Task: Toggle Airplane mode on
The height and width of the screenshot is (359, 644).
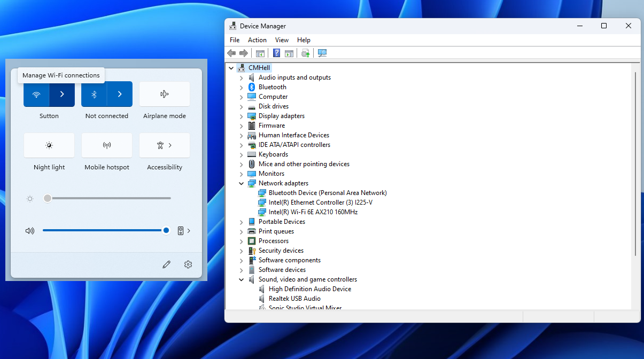Action: click(x=165, y=95)
